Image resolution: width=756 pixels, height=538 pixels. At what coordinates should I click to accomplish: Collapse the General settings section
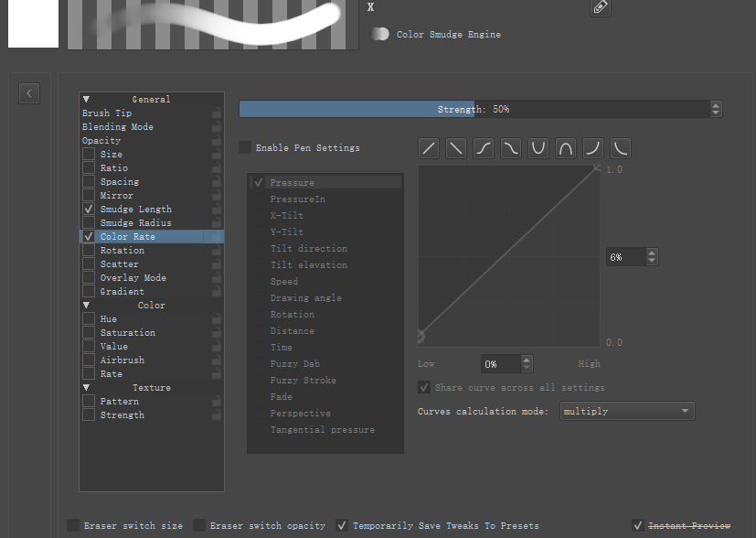pyautogui.click(x=87, y=100)
